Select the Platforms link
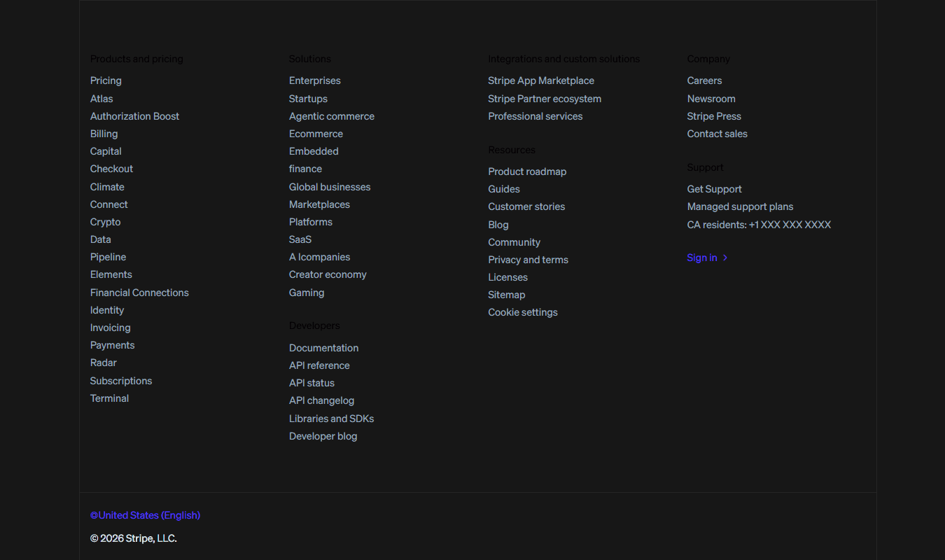 click(311, 222)
